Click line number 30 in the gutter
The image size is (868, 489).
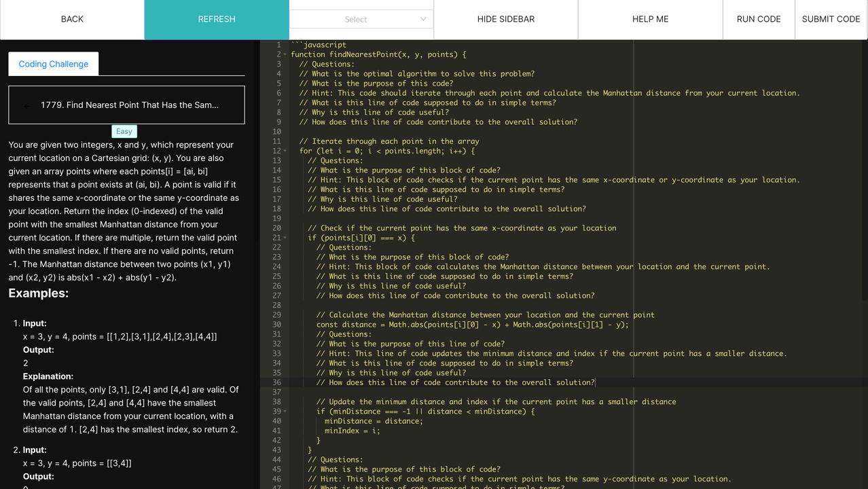pyautogui.click(x=278, y=324)
